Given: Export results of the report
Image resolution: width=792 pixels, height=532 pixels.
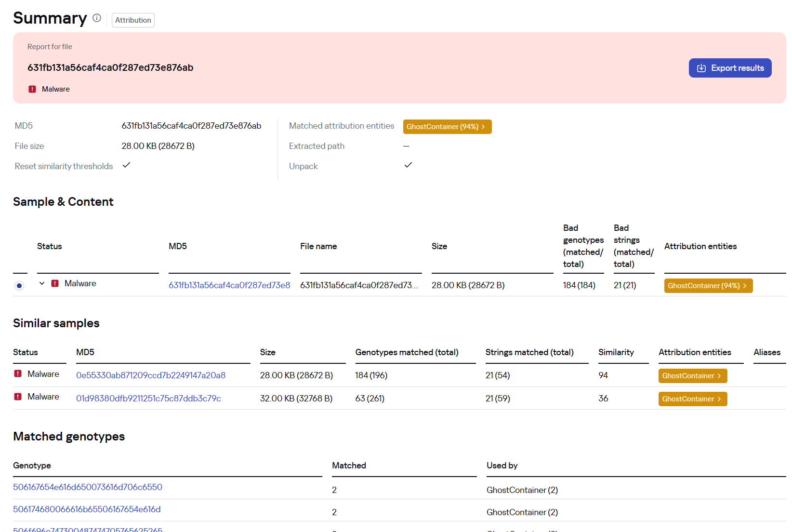Looking at the screenshot, I should [730, 68].
